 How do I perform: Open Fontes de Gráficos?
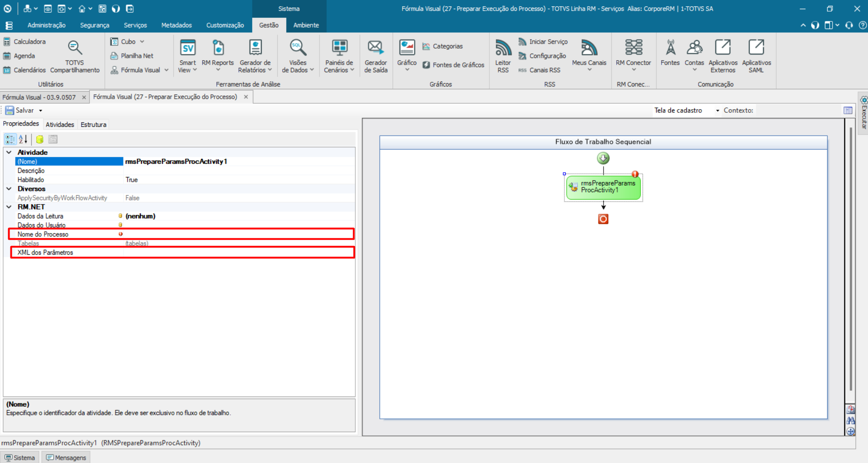[454, 65]
